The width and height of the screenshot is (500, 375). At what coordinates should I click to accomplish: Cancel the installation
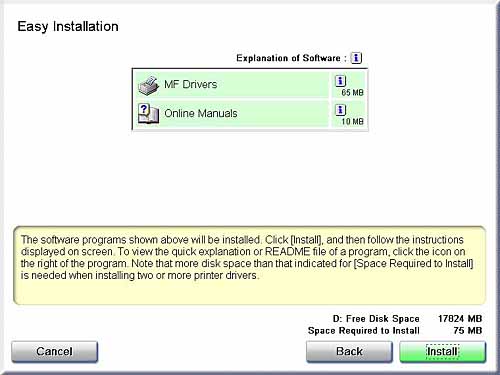tap(54, 352)
